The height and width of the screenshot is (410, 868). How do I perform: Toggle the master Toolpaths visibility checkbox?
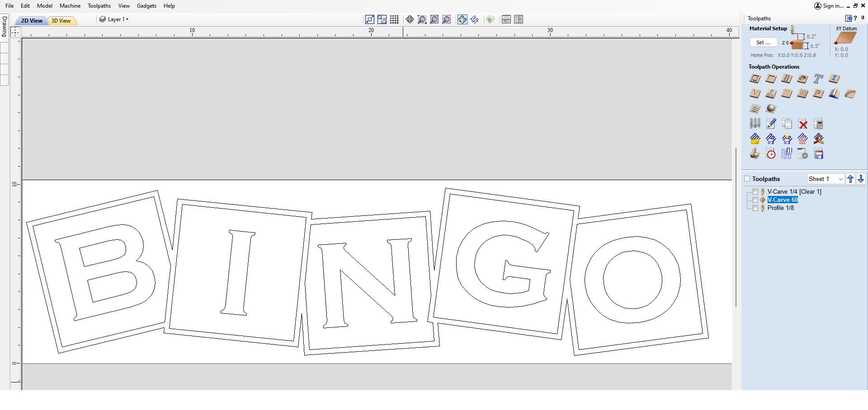(747, 179)
